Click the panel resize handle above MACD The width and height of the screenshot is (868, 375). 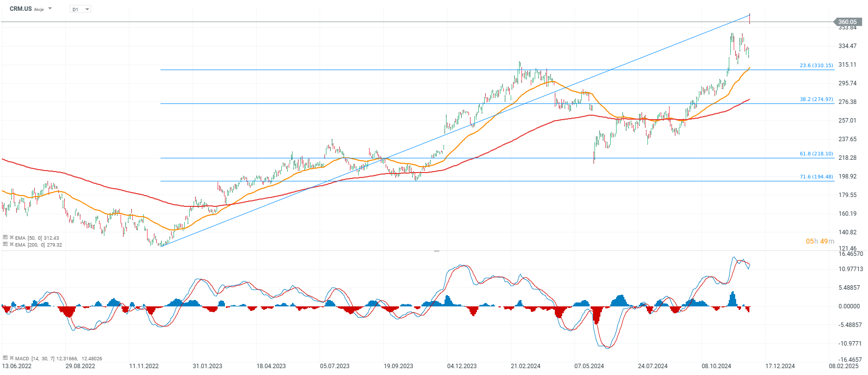(x=436, y=250)
